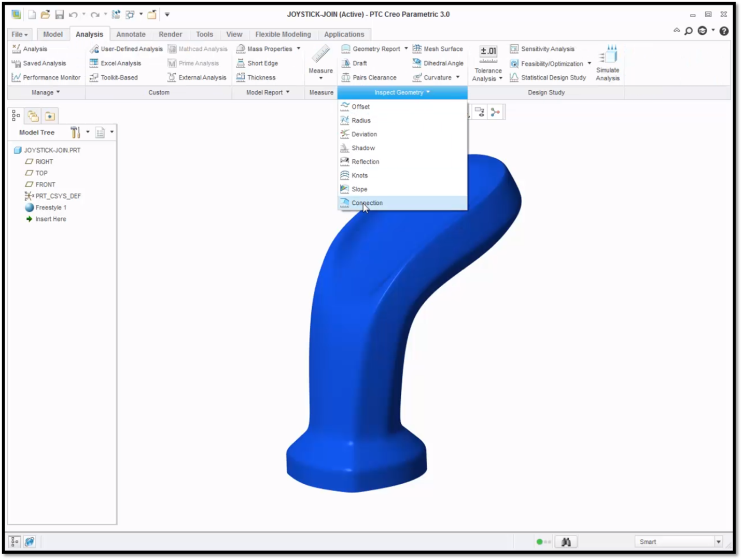Undo the last action
Screen dimensions: 742x560
73,15
